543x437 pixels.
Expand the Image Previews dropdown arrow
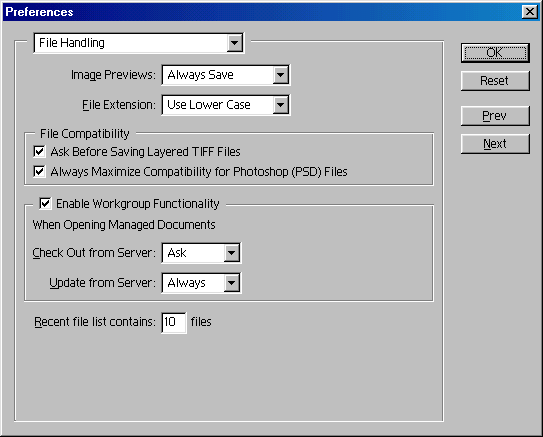click(281, 74)
